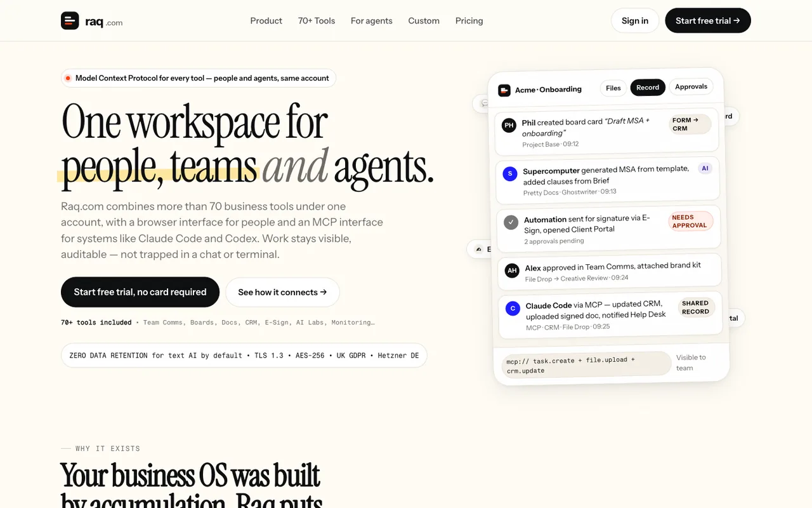Click the C avatar for Claude Code
The width and height of the screenshot is (812, 508).
point(513,309)
